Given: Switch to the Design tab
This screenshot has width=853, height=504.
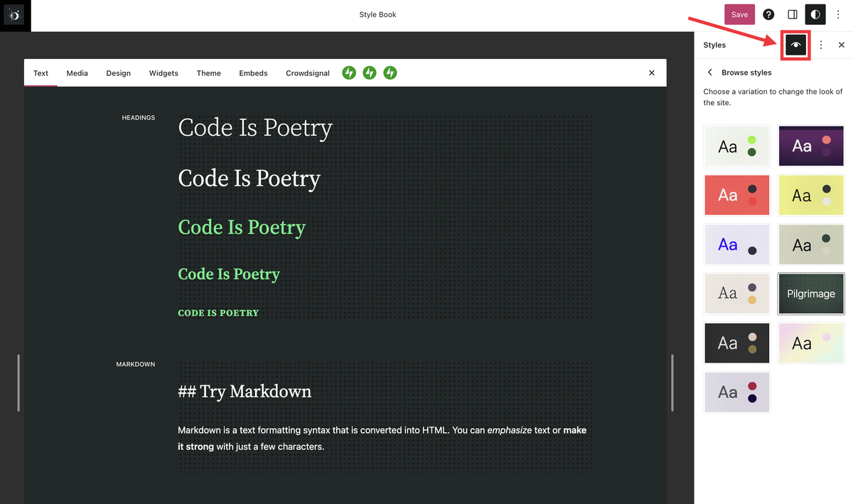Looking at the screenshot, I should coord(118,73).
